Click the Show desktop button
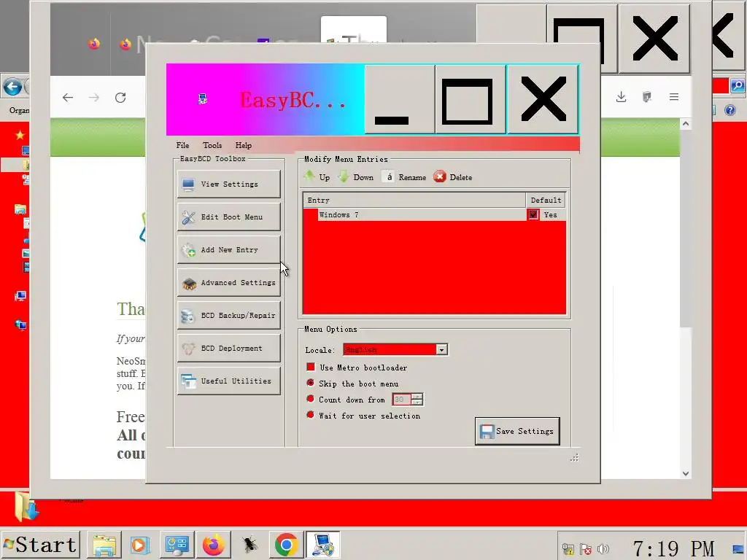Image resolution: width=747 pixels, height=560 pixels. tap(739, 548)
